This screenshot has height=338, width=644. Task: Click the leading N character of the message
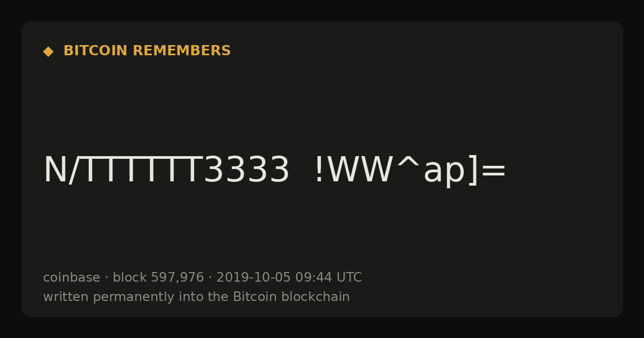(x=55, y=171)
